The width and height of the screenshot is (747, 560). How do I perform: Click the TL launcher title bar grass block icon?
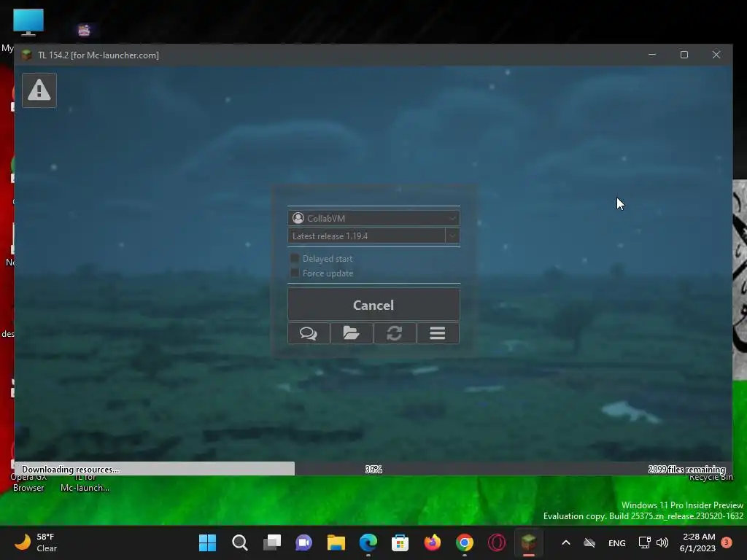coord(27,55)
